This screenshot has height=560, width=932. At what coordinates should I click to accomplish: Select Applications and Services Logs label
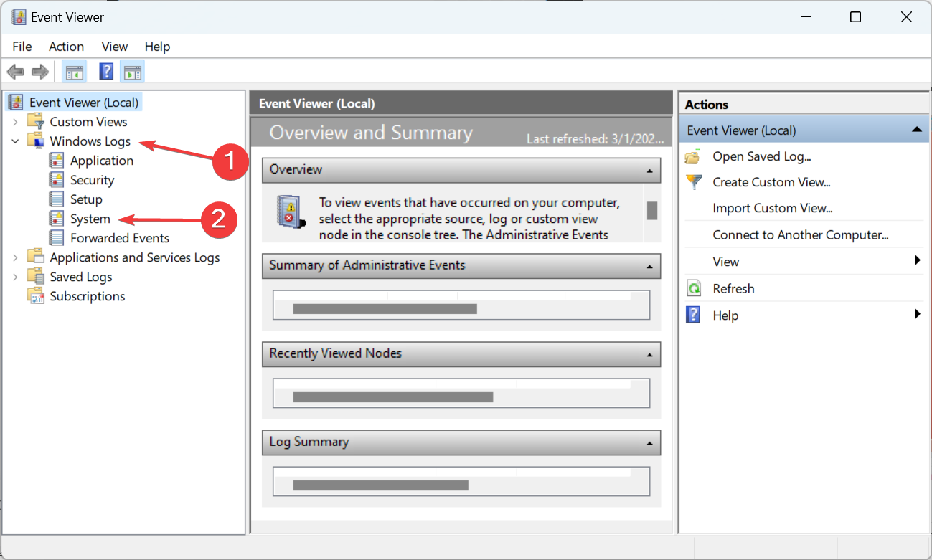(x=135, y=257)
